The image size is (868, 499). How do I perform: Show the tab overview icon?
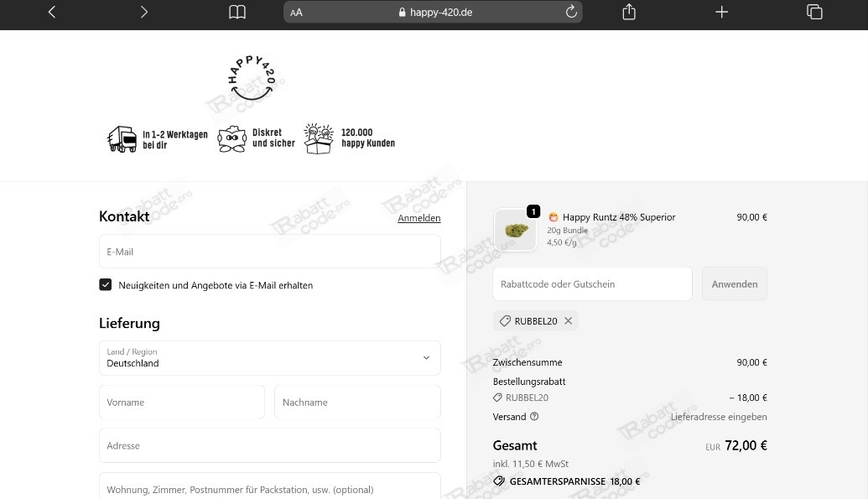pyautogui.click(x=814, y=12)
